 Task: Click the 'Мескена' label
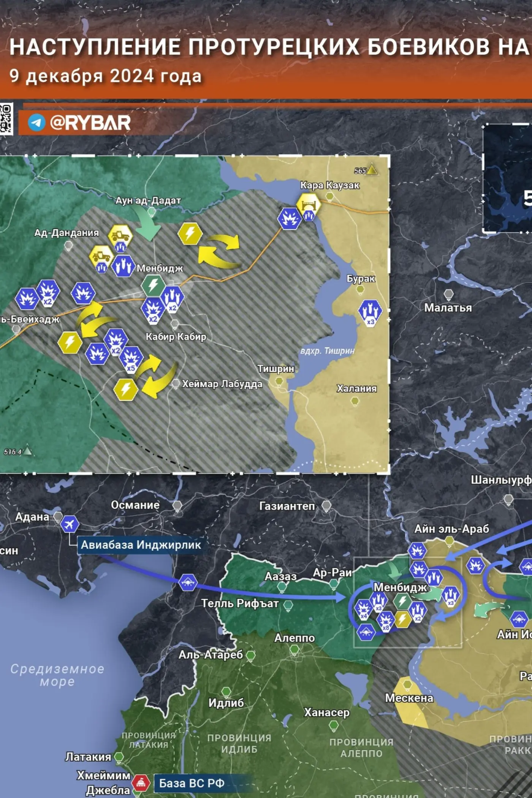(409, 698)
